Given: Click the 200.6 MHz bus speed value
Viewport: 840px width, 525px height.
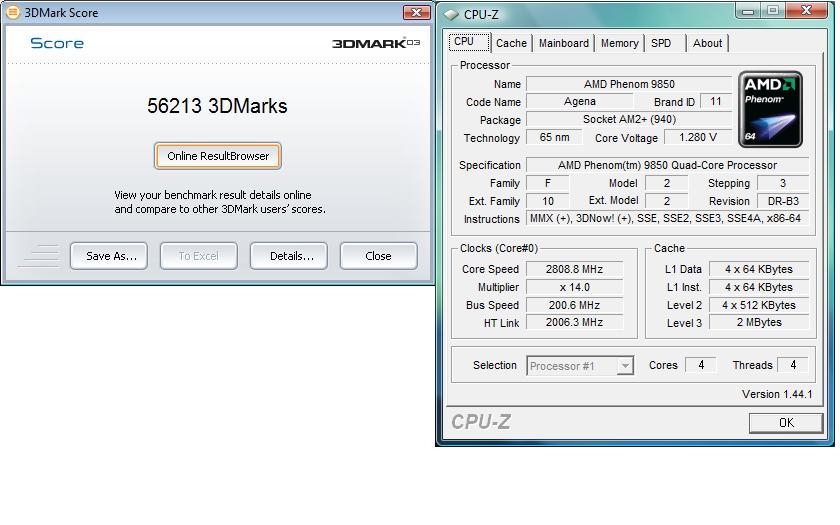Looking at the screenshot, I should (x=574, y=305).
